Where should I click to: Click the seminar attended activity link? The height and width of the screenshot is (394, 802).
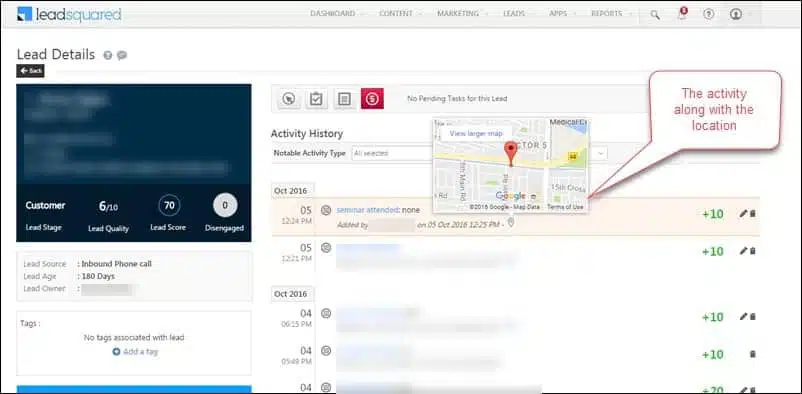[x=368, y=210]
